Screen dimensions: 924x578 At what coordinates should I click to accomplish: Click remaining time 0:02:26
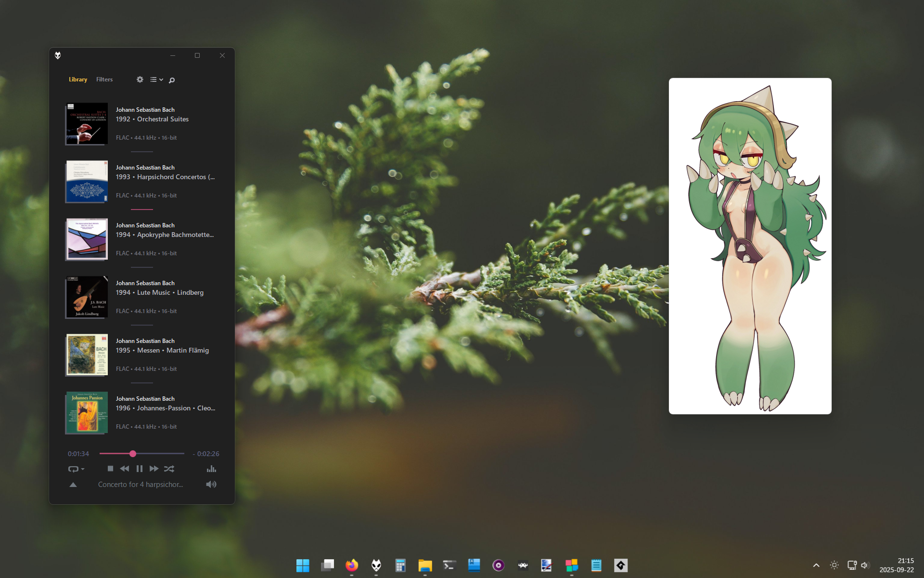206,454
